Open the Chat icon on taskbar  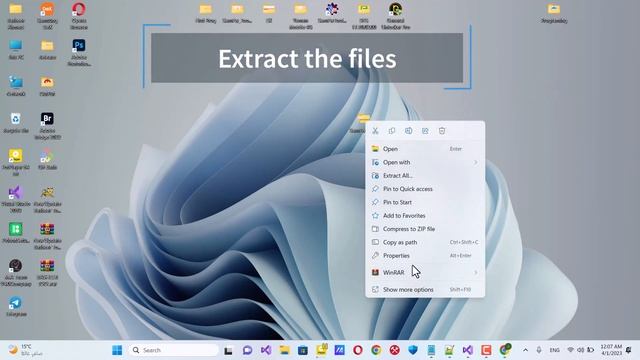(247, 350)
